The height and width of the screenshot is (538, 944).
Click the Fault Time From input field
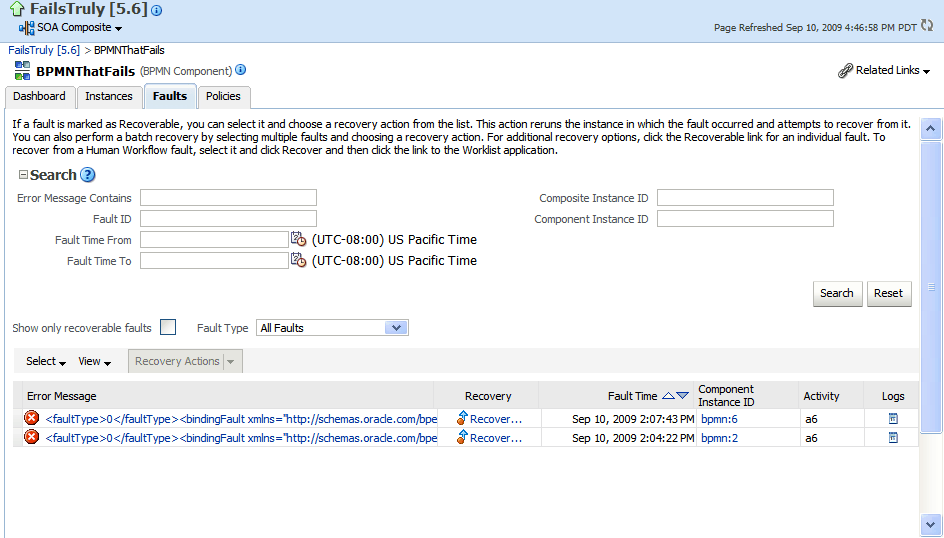pyautogui.click(x=214, y=240)
